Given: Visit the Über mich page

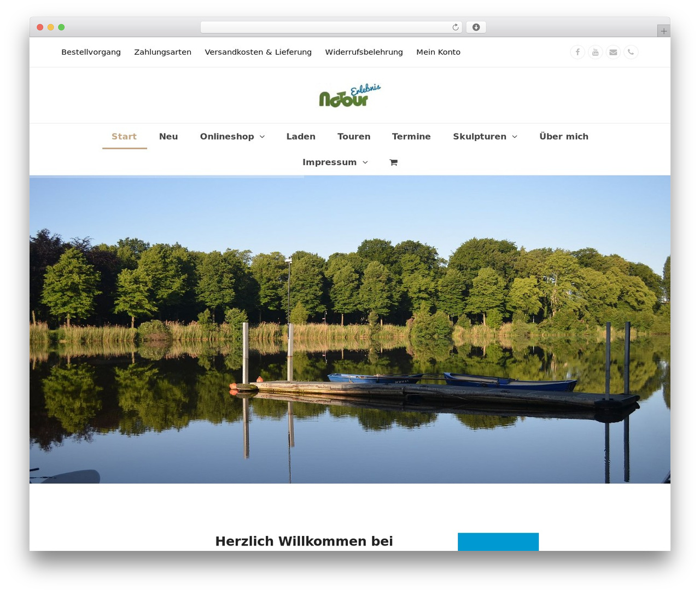Looking at the screenshot, I should point(564,137).
